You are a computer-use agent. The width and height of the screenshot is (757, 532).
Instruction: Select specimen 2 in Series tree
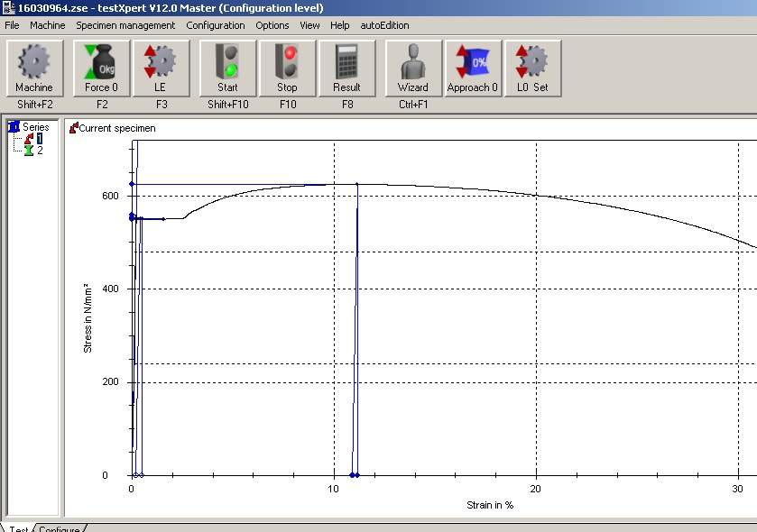[x=40, y=151]
